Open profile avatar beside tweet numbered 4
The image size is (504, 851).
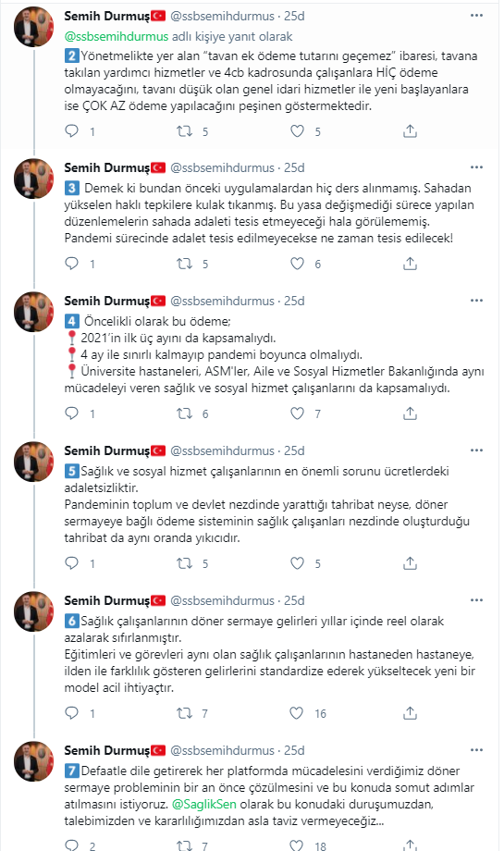[33, 312]
